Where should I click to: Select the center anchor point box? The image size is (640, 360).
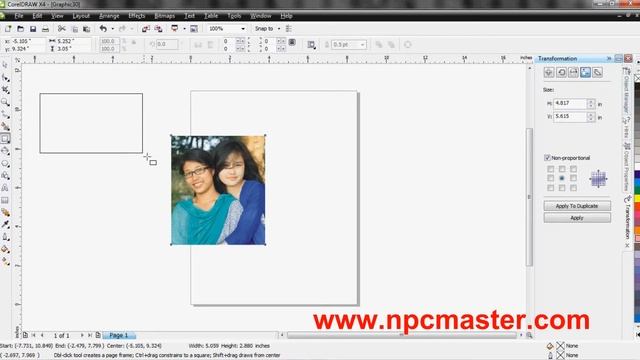pyautogui.click(x=562, y=178)
